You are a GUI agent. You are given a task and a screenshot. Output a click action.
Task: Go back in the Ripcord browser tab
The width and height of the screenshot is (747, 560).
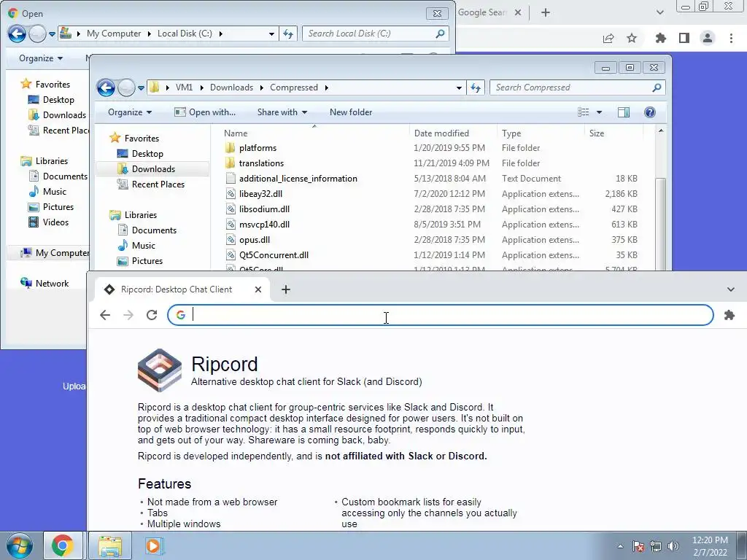point(105,315)
